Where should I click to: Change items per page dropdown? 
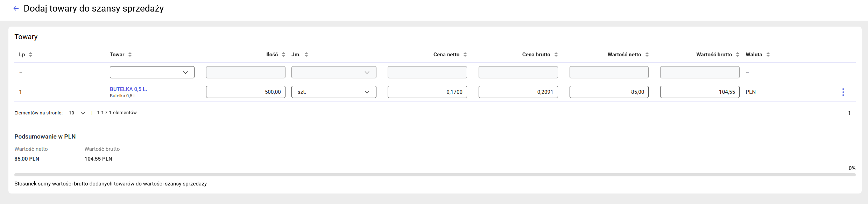(x=77, y=113)
